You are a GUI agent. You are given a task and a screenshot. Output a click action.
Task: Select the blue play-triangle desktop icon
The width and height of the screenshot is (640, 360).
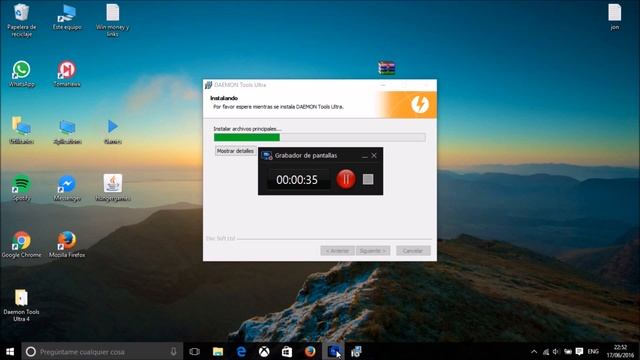coord(113,131)
